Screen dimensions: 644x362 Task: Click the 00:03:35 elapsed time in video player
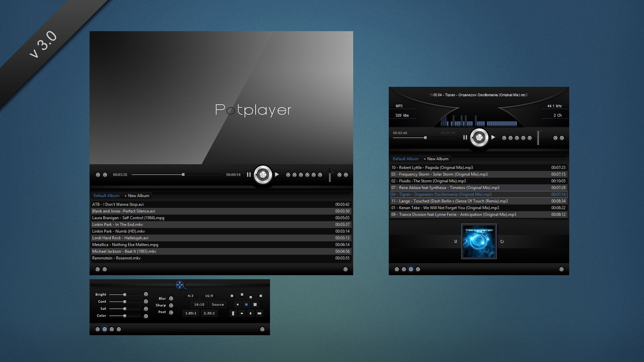120,175
